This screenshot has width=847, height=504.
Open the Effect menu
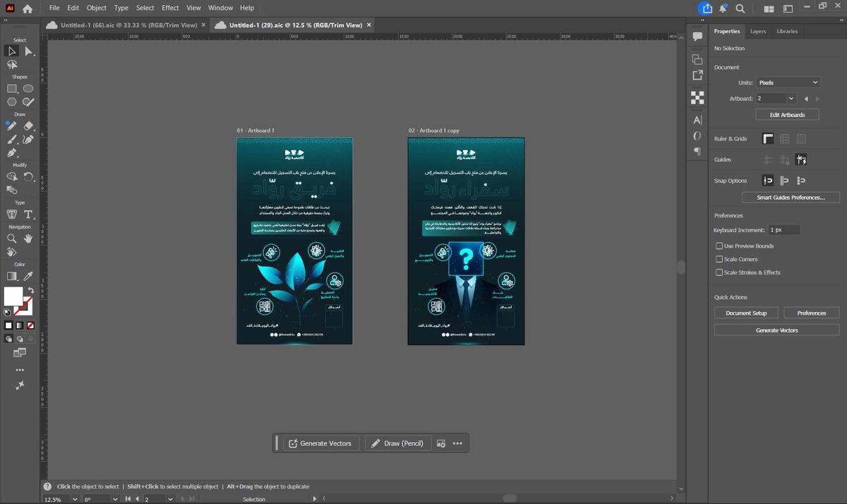pos(170,8)
